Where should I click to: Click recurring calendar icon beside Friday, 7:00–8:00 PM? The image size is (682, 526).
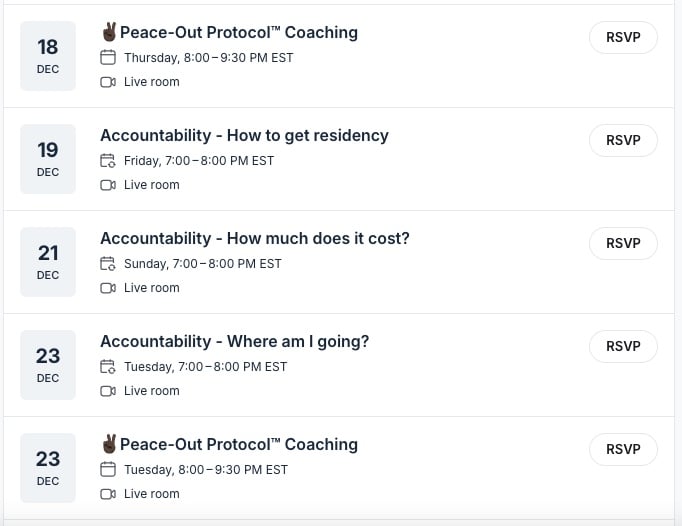pyautogui.click(x=108, y=161)
